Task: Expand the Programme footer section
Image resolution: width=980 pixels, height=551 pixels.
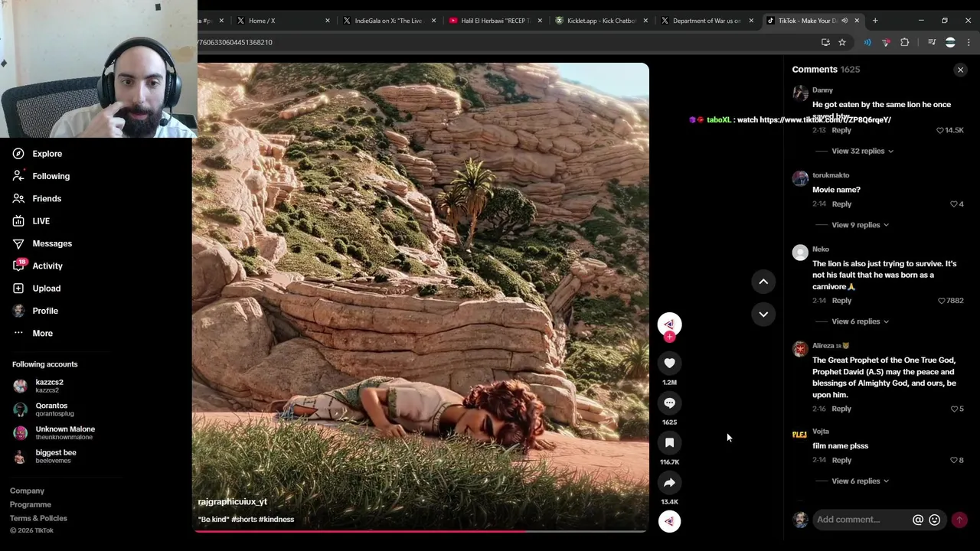Action: pyautogui.click(x=31, y=504)
